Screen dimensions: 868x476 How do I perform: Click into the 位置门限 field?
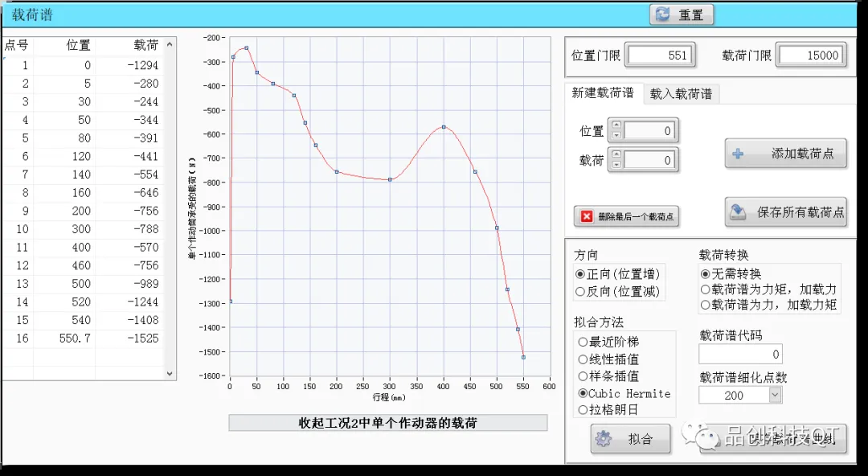[661, 55]
